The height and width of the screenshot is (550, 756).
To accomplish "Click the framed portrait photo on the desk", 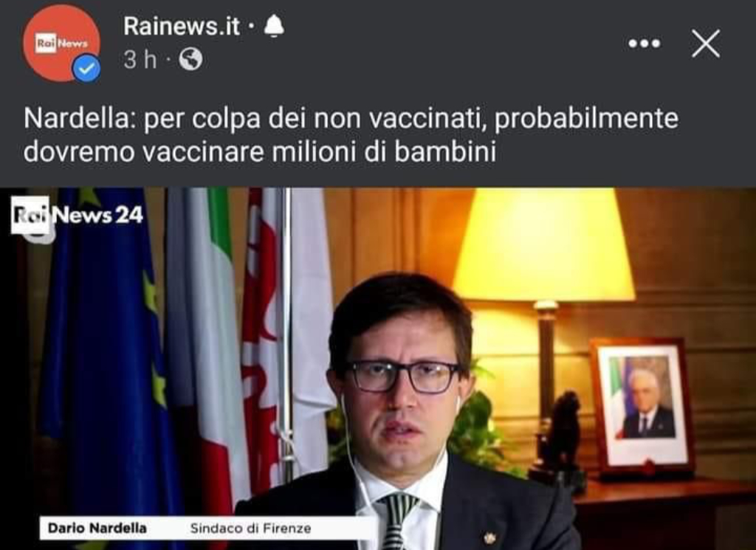I will tap(642, 406).
